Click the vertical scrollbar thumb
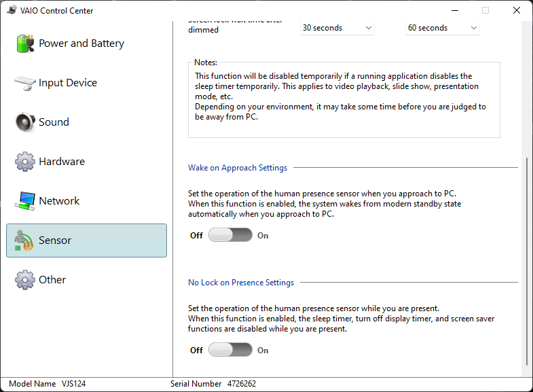The width and height of the screenshot is (533, 392). click(x=526, y=261)
